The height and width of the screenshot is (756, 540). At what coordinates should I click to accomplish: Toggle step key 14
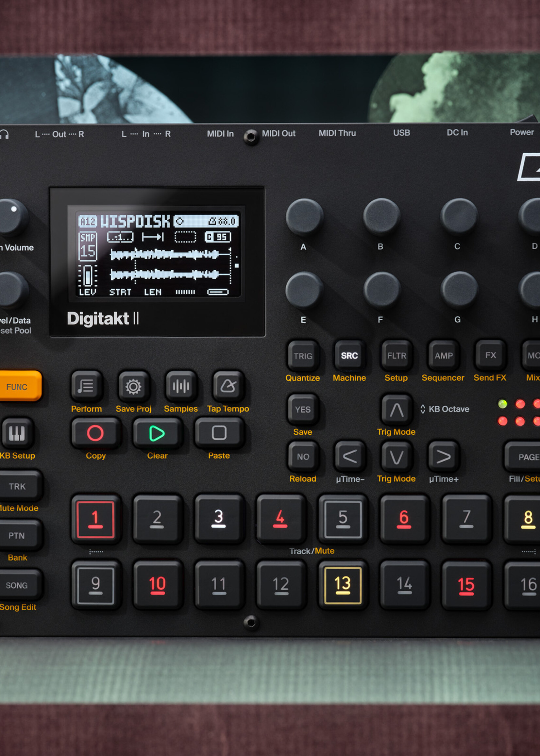[x=404, y=585]
